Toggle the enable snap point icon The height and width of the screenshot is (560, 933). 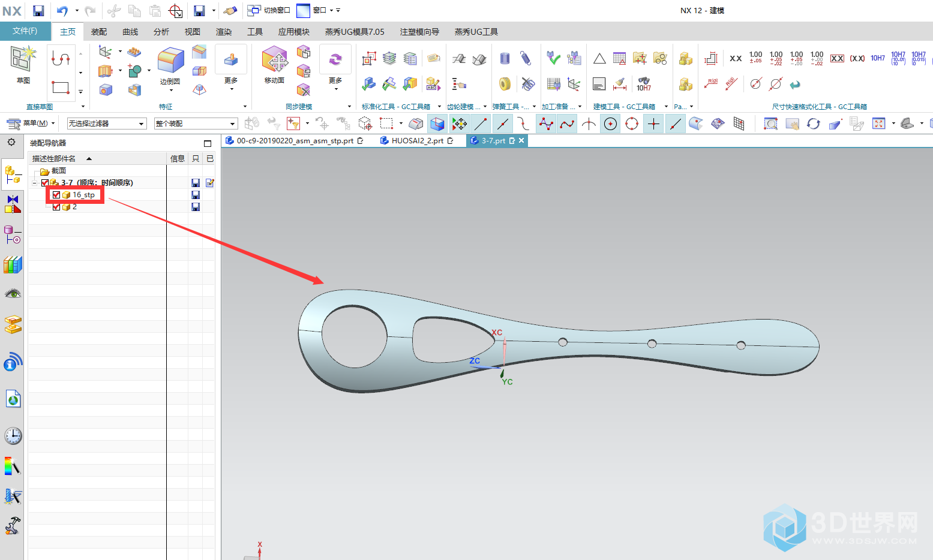459,124
